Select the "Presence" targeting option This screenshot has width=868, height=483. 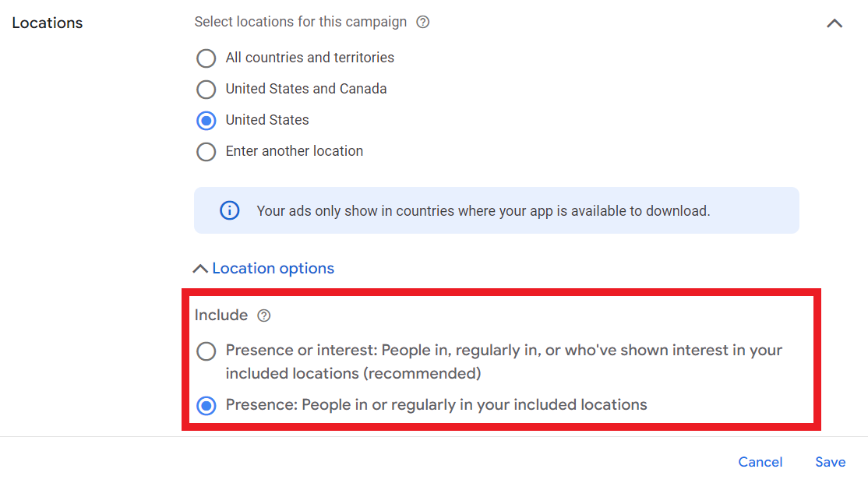[x=206, y=404]
